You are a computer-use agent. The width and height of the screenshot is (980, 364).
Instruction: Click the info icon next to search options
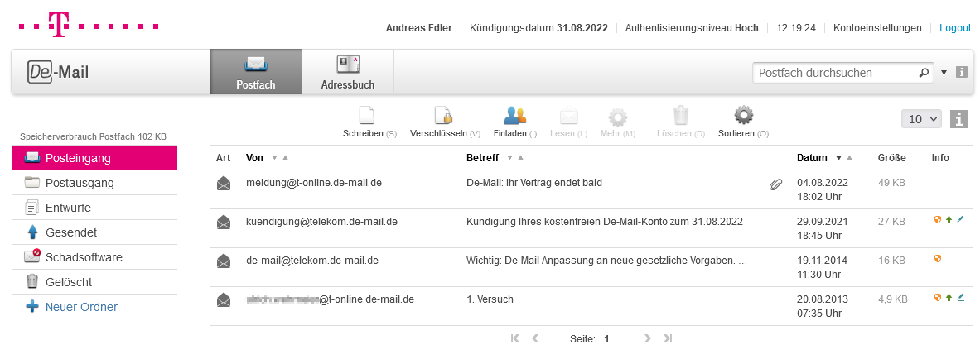[x=962, y=73]
